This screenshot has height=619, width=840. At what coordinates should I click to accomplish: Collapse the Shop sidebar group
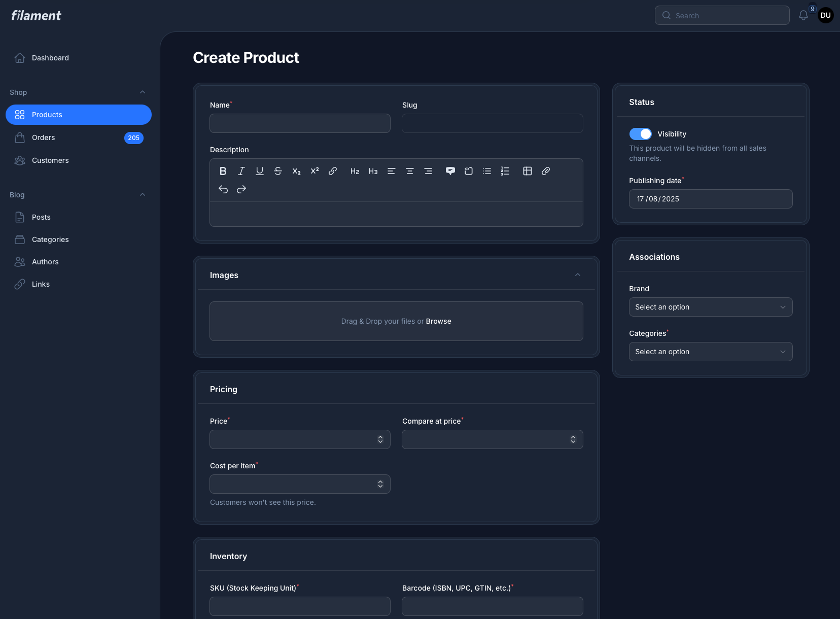143,92
